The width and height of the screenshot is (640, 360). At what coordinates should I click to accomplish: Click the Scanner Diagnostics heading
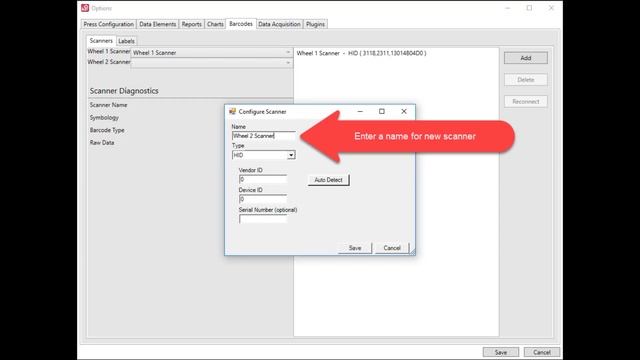(x=124, y=91)
